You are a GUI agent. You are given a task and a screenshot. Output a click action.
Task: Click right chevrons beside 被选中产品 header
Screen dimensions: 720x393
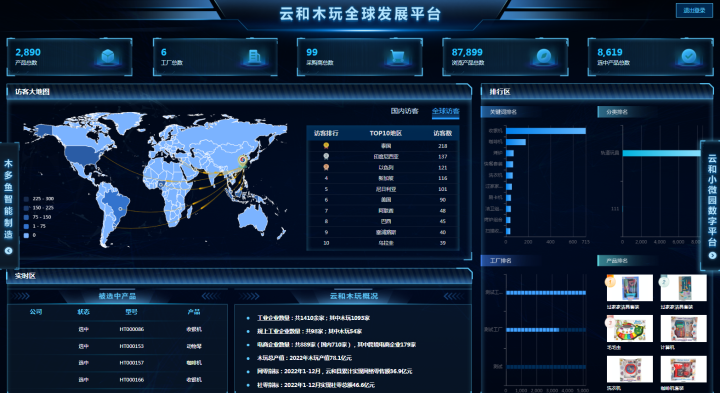[x=211, y=296]
